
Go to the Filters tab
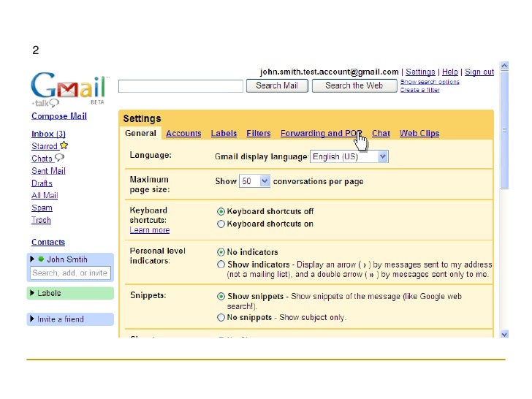tap(259, 133)
